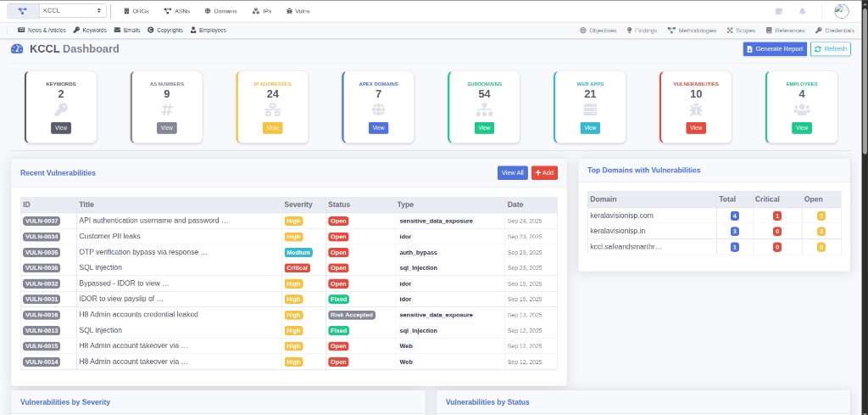The width and height of the screenshot is (868, 415).
Task: Click the Fixed status on VULN-0031
Action: point(338,300)
